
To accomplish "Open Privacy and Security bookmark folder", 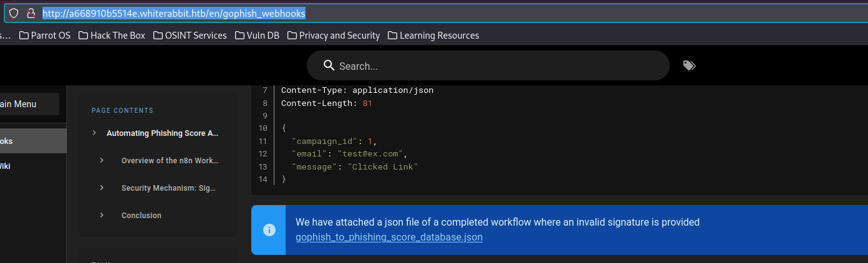I will pyautogui.click(x=333, y=36).
